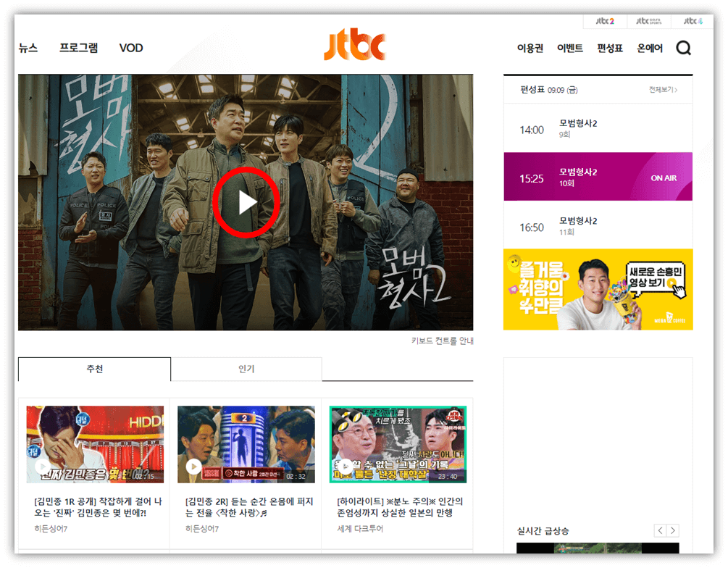Open the VOD menu
The height and width of the screenshot is (568, 728).
point(131,48)
